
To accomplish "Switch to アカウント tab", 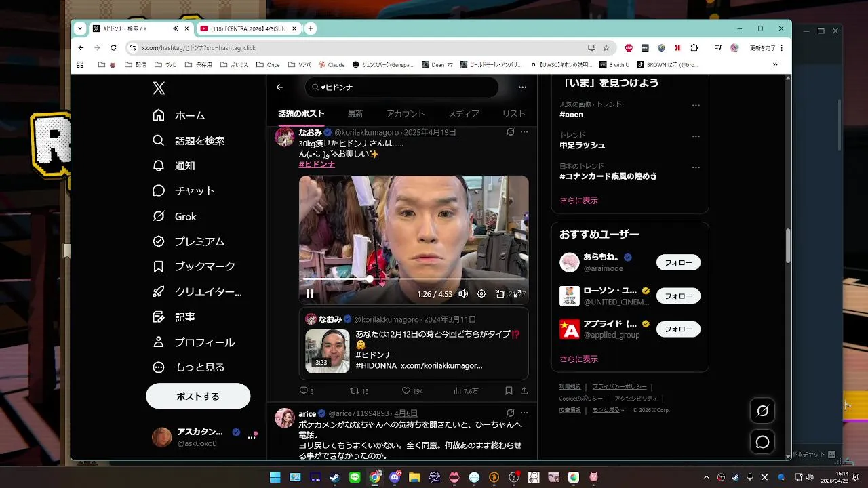I will click(x=406, y=114).
